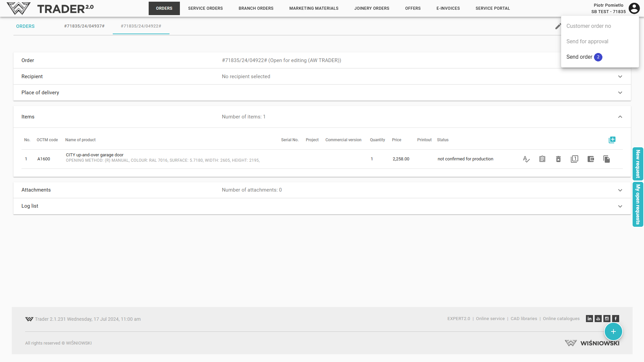Screen dimensions: 644x362
Task: Open the Service Orders navigation tab
Action: coord(205,8)
